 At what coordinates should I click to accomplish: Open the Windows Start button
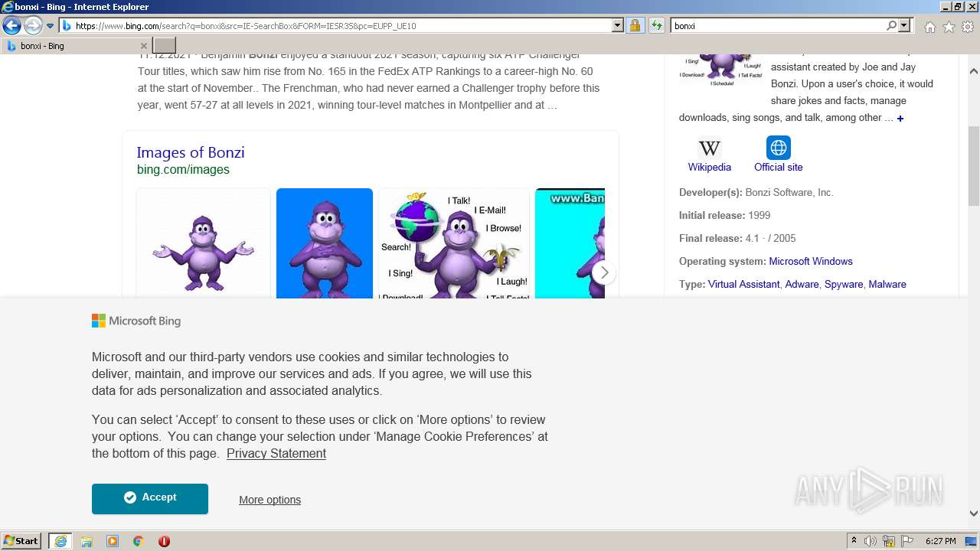click(x=21, y=541)
